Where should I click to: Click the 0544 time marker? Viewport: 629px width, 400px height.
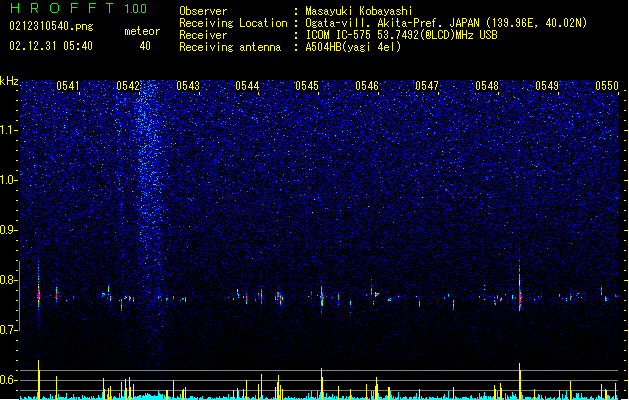[247, 86]
